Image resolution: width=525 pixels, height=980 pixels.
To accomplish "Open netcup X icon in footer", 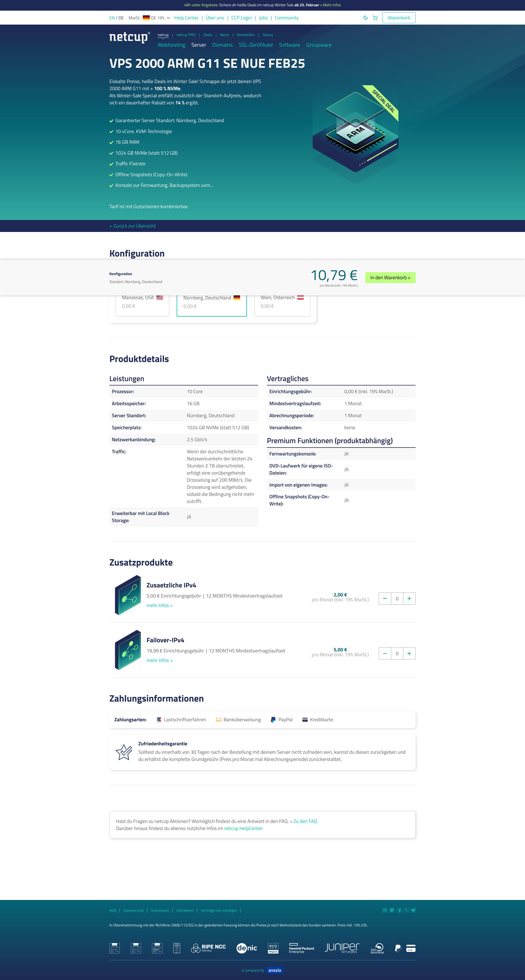I will pos(406,910).
